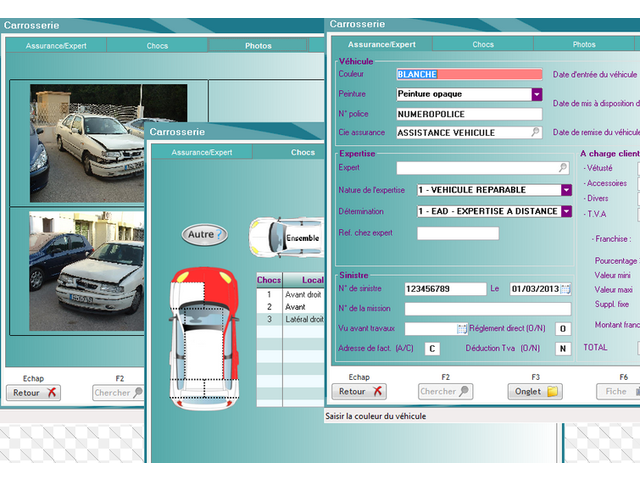The height and width of the screenshot is (480, 640).
Task: Expand the Peinture opaque dropdown arrow
Action: click(x=537, y=94)
